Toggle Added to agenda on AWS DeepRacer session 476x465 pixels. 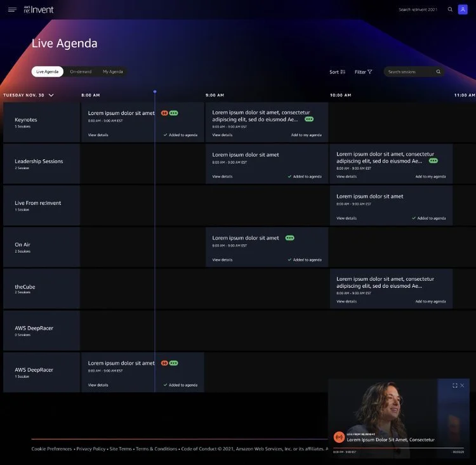(x=180, y=385)
